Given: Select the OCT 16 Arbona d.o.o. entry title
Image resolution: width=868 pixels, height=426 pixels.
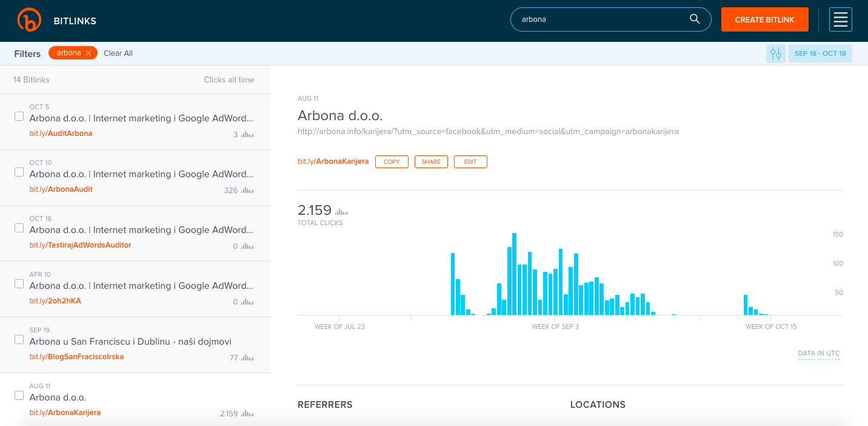Looking at the screenshot, I should click(141, 230).
